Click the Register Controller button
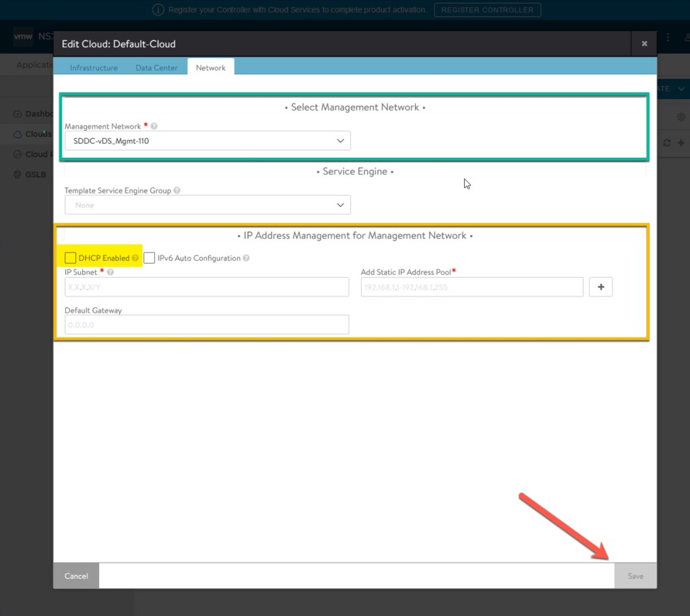The width and height of the screenshot is (690, 616). pos(487,10)
